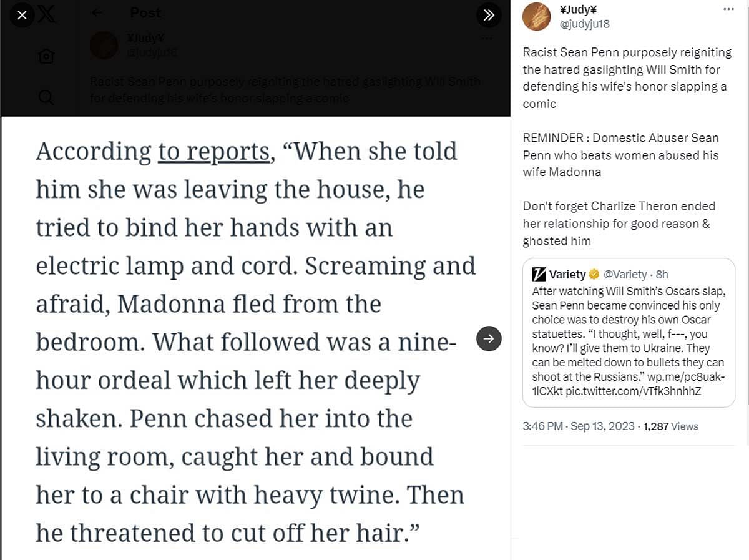Image resolution: width=749 pixels, height=560 pixels.
Task: Collapse the side panel with the double-chevron button
Action: [489, 15]
